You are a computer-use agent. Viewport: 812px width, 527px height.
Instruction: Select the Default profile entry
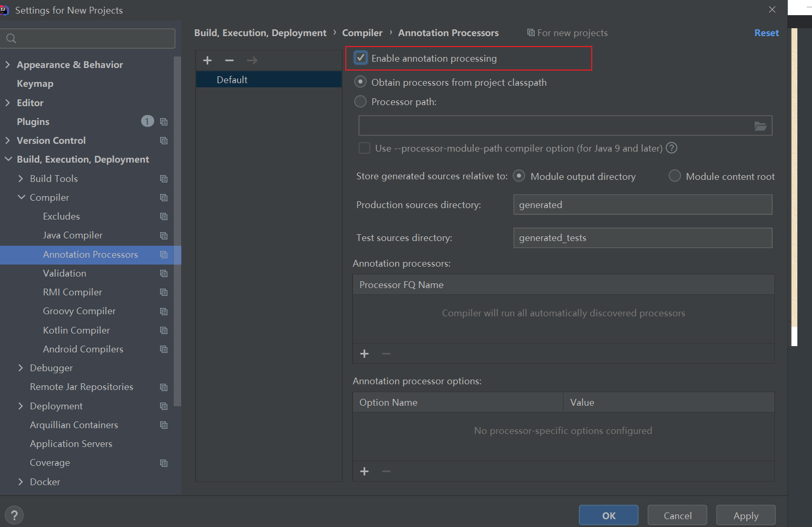tap(269, 79)
